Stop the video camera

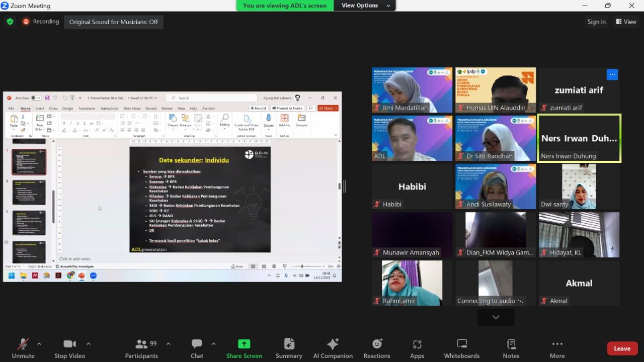click(x=69, y=348)
